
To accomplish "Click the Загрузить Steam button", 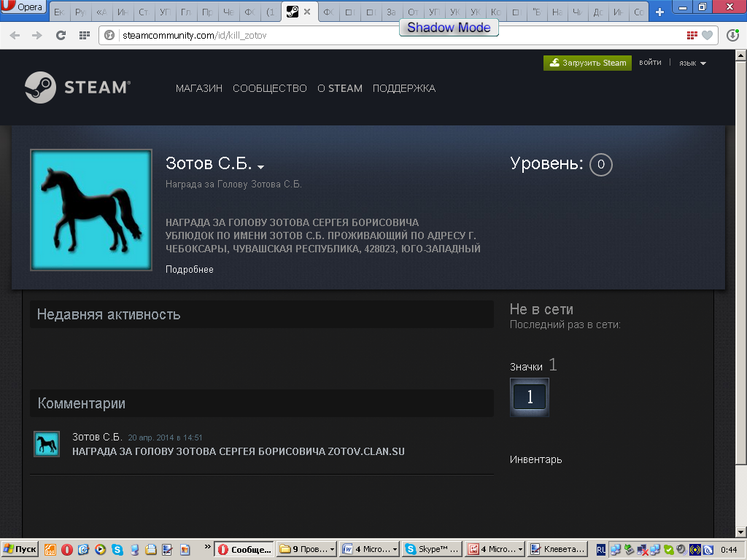I will click(x=587, y=63).
